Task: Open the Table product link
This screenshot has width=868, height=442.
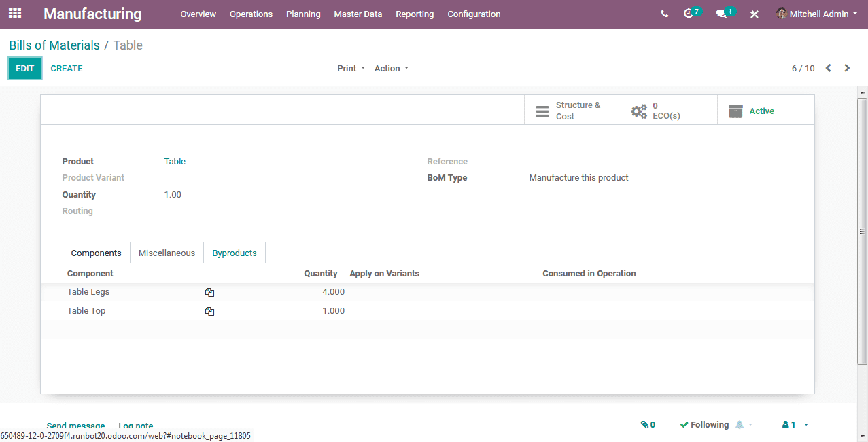Action: pyautogui.click(x=175, y=161)
